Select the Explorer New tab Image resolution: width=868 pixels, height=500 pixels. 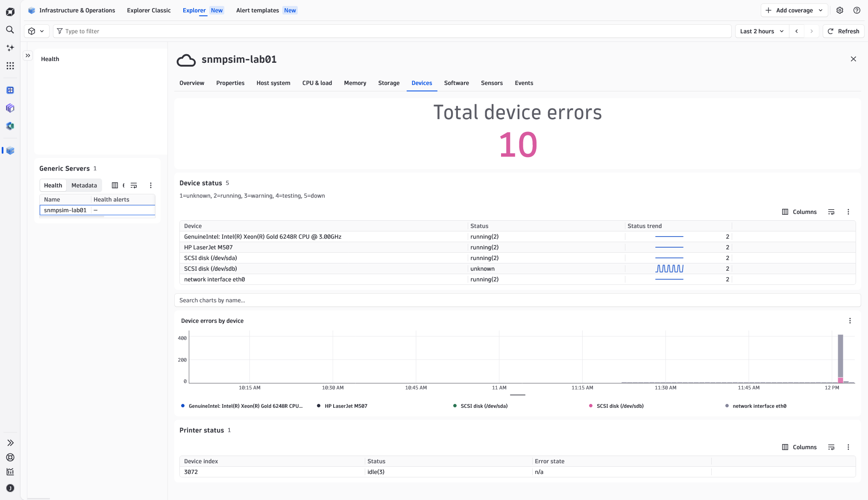tap(203, 10)
